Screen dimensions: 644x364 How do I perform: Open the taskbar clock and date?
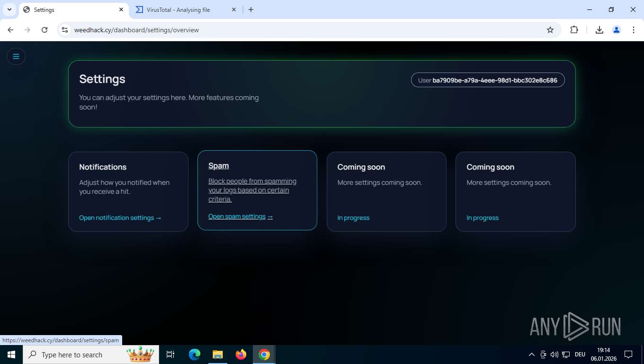604,355
